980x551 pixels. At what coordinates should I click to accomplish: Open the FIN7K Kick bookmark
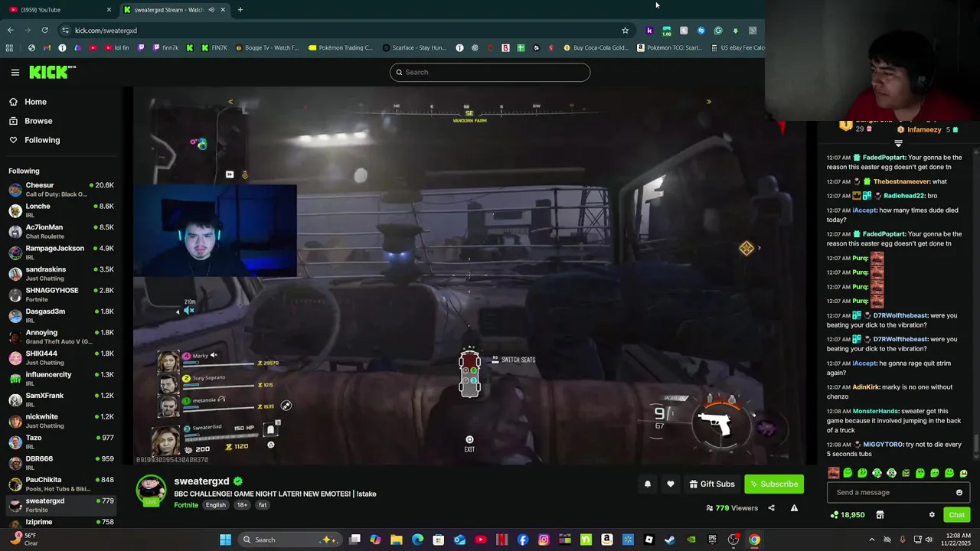(214, 47)
